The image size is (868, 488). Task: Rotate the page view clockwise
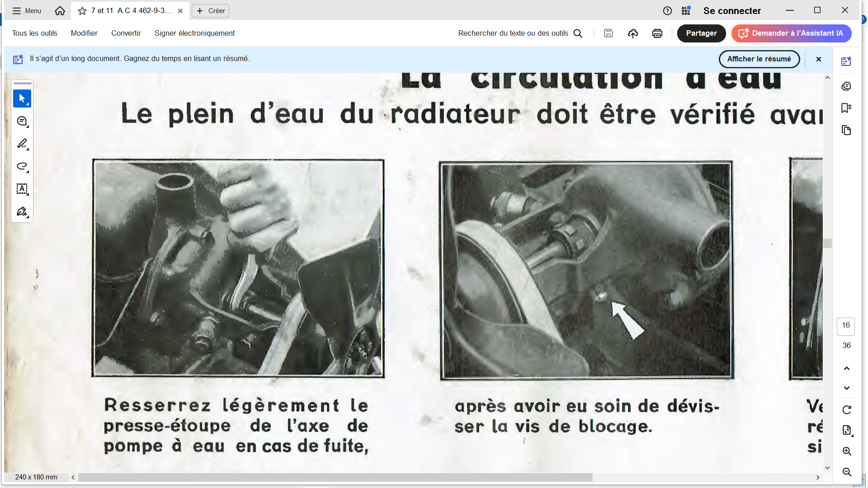[x=847, y=410]
